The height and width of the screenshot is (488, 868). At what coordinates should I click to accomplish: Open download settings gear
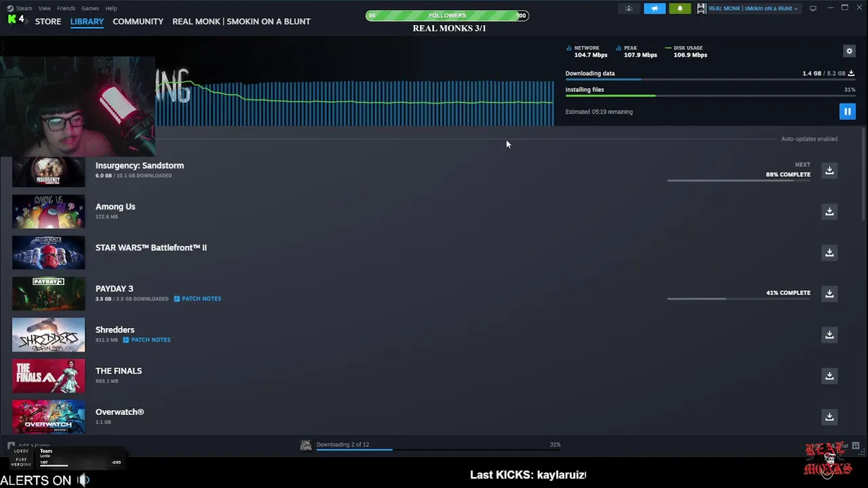tap(849, 51)
